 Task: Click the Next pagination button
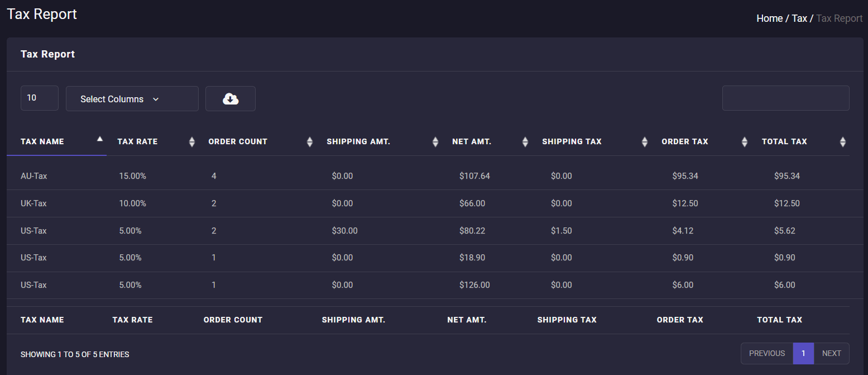831,353
